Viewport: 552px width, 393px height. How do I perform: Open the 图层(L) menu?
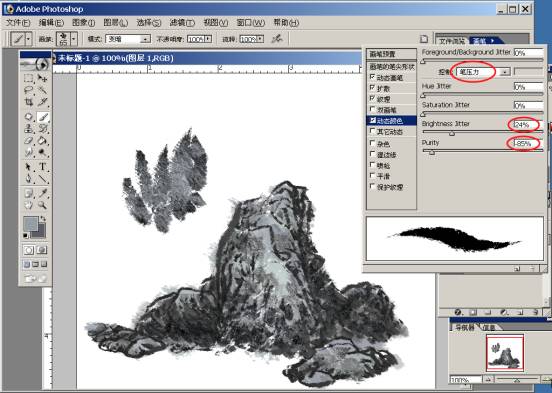point(115,23)
